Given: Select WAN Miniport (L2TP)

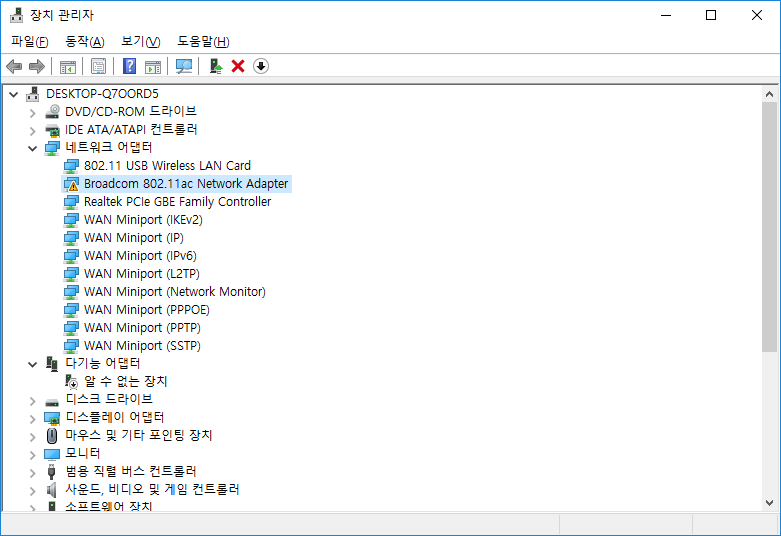Looking at the screenshot, I should [141, 273].
